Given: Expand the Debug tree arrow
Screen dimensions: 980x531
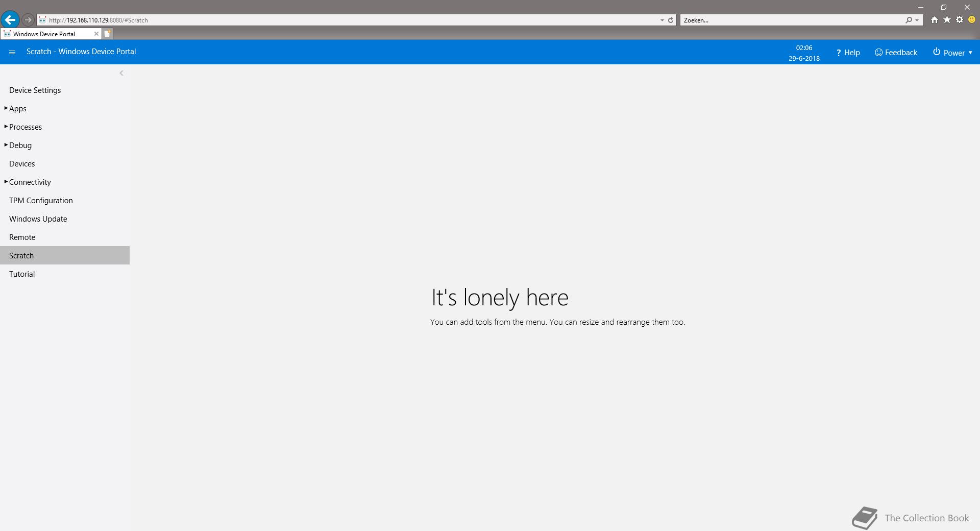Looking at the screenshot, I should point(6,145).
